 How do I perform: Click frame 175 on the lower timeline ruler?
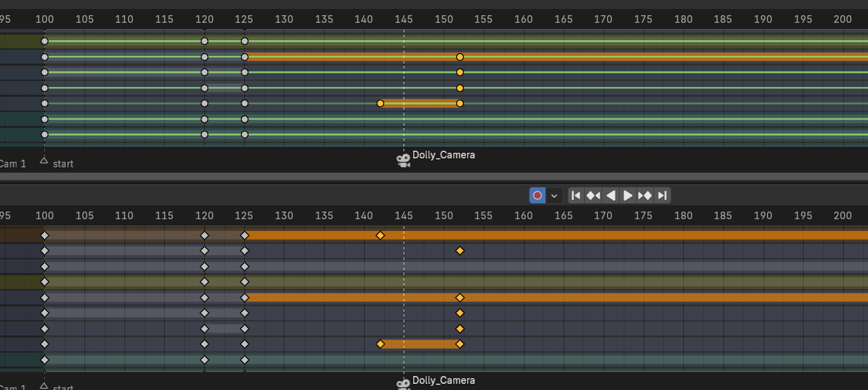644,216
